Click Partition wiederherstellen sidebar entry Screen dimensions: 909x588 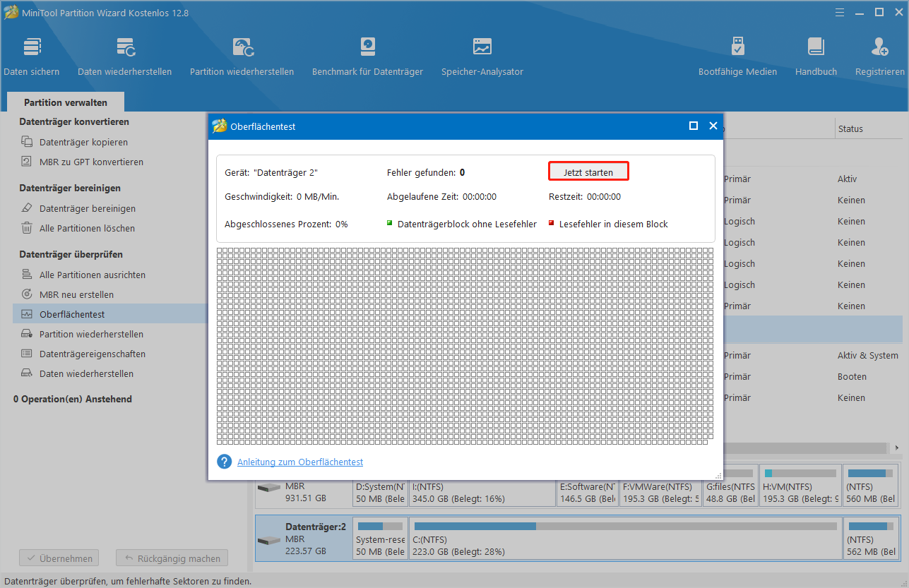click(x=91, y=334)
